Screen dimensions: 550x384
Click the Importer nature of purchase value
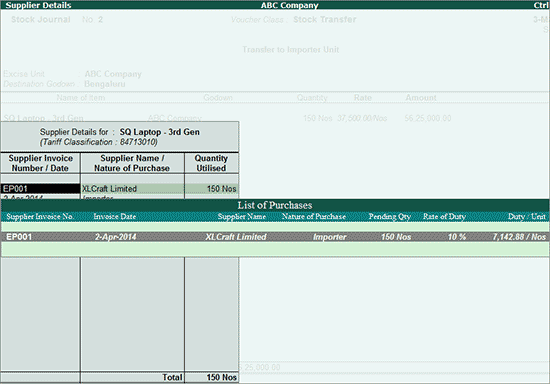tap(329, 237)
